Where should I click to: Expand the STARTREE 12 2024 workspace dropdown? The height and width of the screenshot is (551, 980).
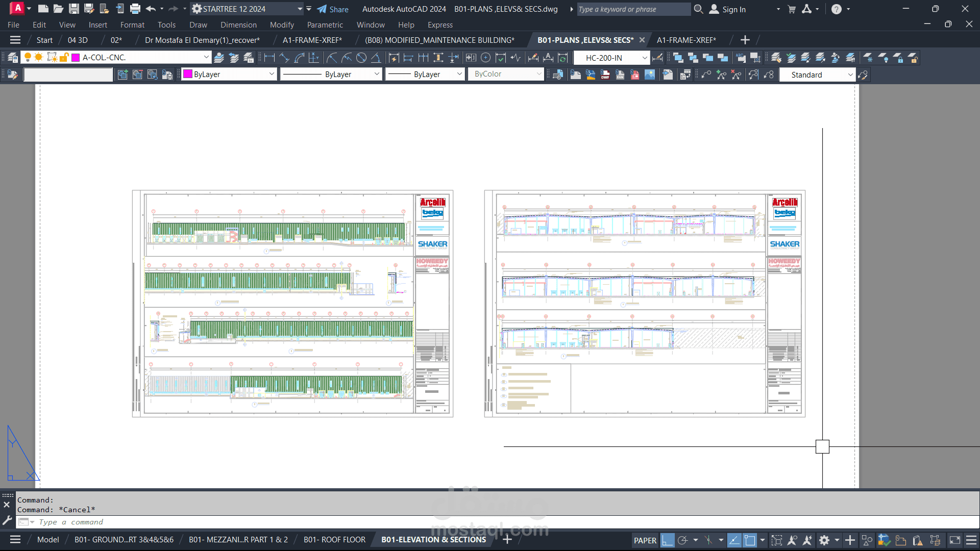coord(300,9)
